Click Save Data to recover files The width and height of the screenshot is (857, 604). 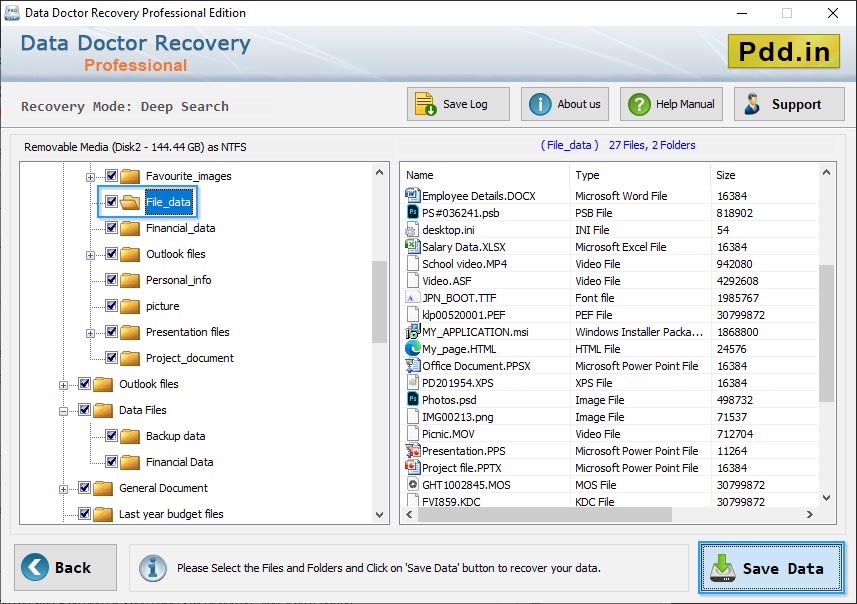(771, 568)
